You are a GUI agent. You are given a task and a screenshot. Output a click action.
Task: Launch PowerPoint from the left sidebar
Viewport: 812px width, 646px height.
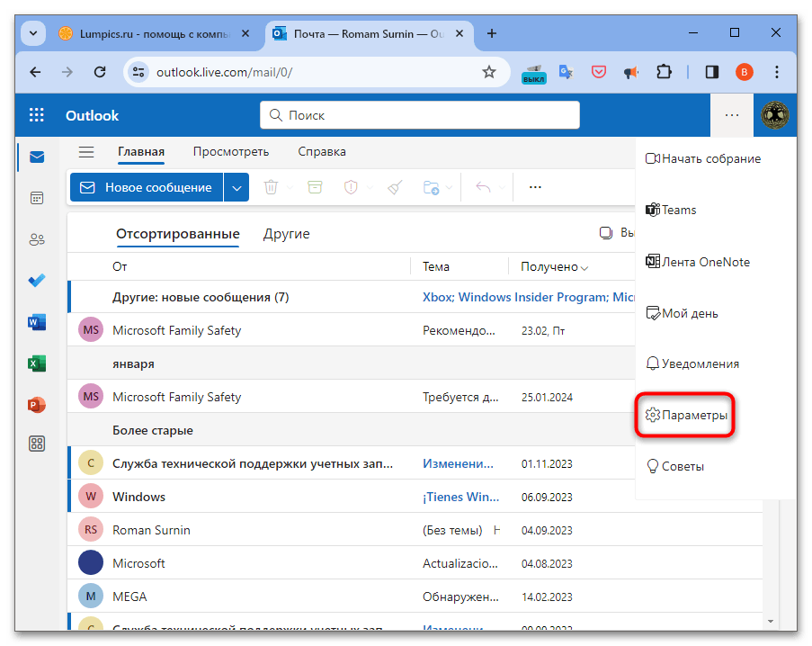pyautogui.click(x=37, y=405)
